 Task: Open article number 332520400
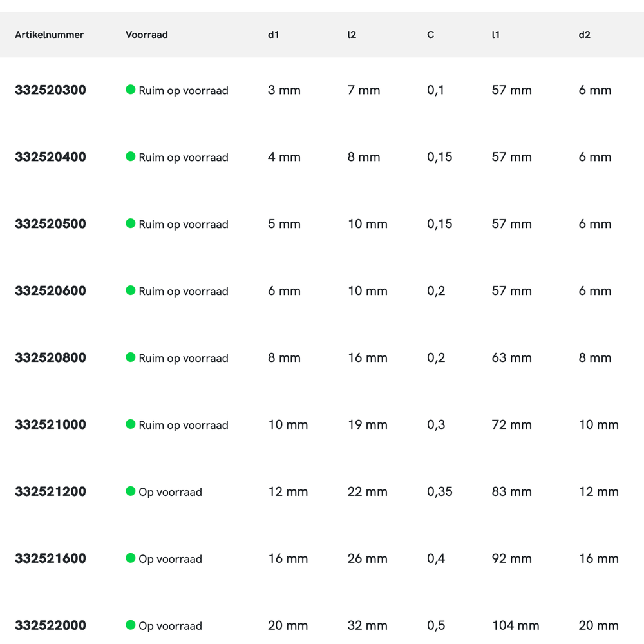point(50,157)
